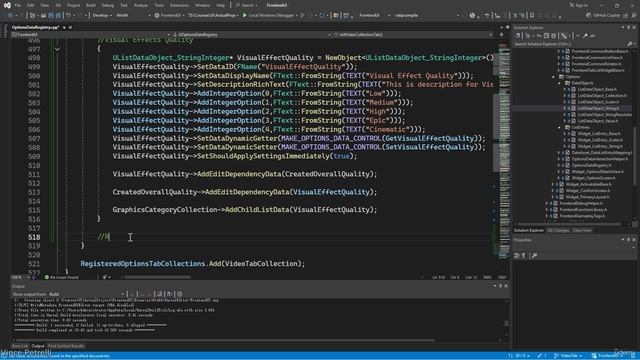Select OptionsDataRegistry.h file
The width and height of the screenshot is (640, 360).
pos(591,165)
